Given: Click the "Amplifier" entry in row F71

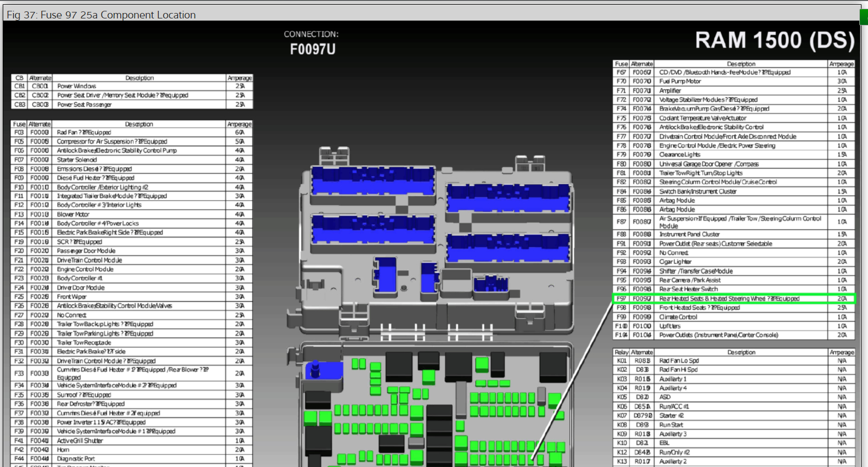Looking at the screenshot, I should (x=670, y=90).
